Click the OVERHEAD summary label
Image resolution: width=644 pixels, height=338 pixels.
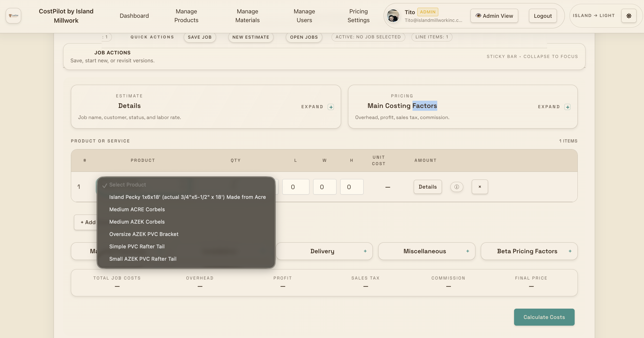point(200,278)
